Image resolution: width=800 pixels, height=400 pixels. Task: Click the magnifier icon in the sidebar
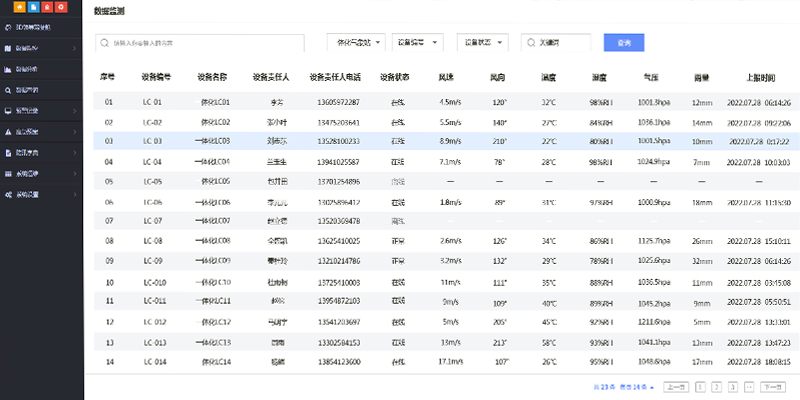9,90
